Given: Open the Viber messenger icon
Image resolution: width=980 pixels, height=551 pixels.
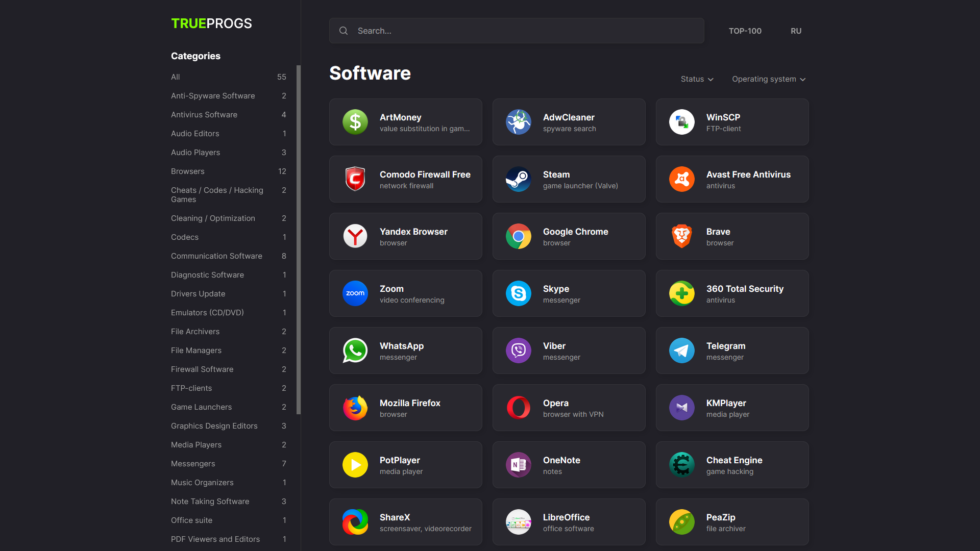Looking at the screenshot, I should point(519,350).
